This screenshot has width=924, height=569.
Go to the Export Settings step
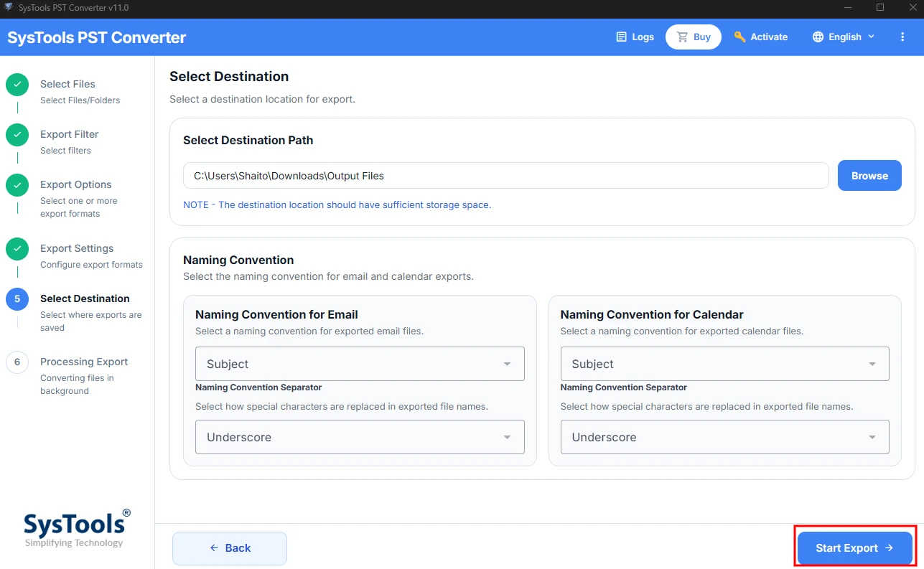77,248
